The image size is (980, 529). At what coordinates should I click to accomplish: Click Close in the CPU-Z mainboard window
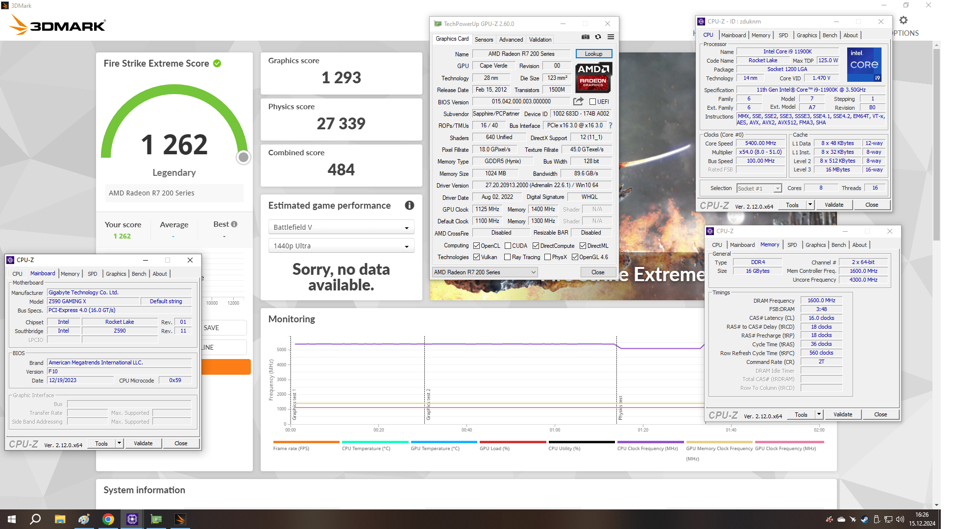(181, 443)
